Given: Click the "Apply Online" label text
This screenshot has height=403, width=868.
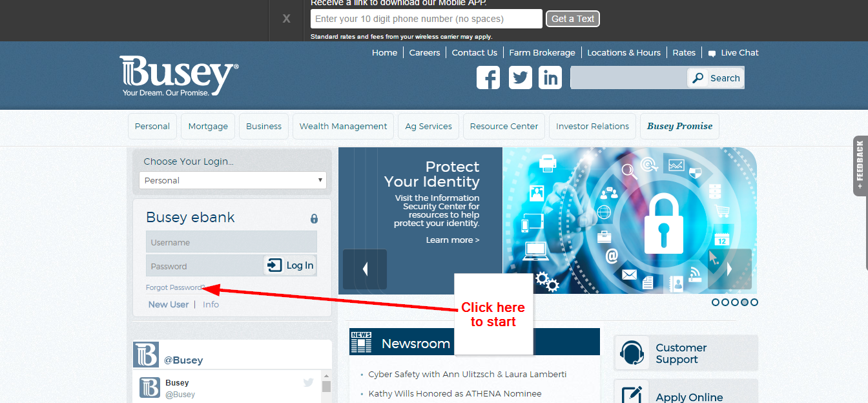Looking at the screenshot, I should click(689, 397).
